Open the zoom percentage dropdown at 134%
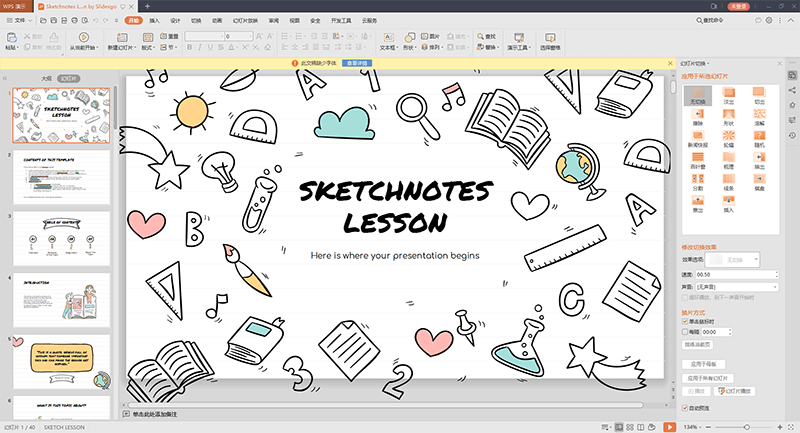The height and width of the screenshot is (433, 800). [691, 427]
